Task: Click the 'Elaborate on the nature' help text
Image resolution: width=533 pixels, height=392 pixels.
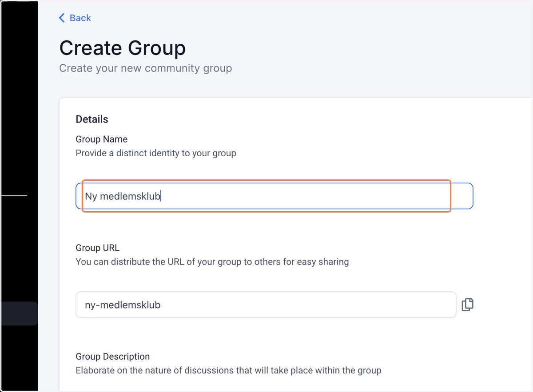Action: click(x=228, y=370)
